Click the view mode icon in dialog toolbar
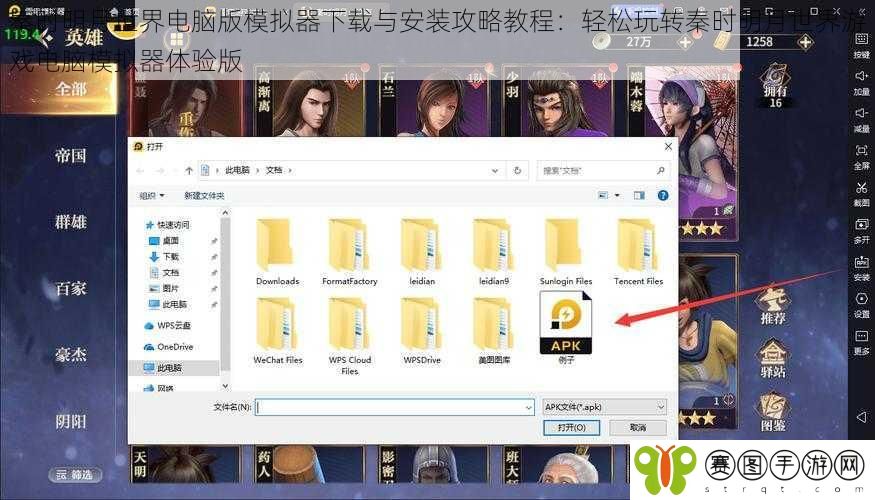 [x=603, y=195]
